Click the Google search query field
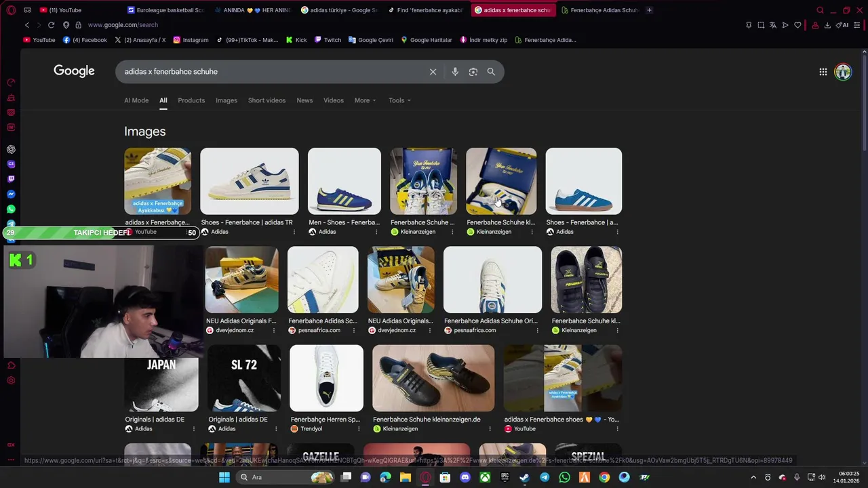Viewport: 868px width, 488px height. 271,72
